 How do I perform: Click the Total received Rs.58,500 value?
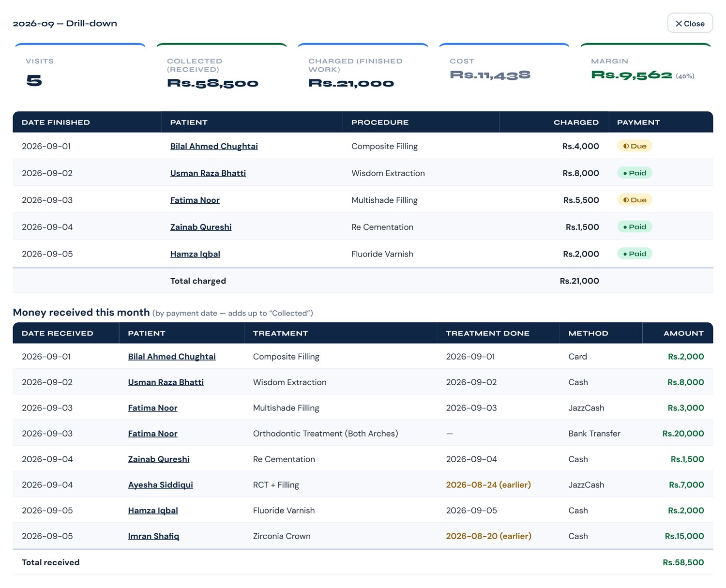(x=683, y=562)
